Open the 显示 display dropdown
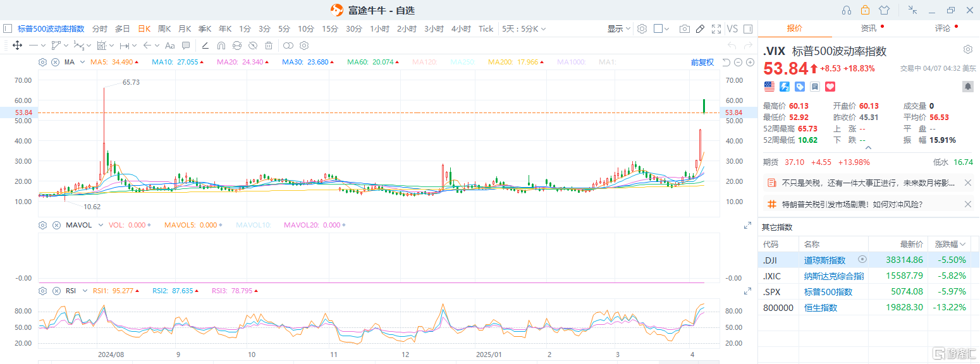The height and width of the screenshot is (364, 980). click(x=619, y=28)
